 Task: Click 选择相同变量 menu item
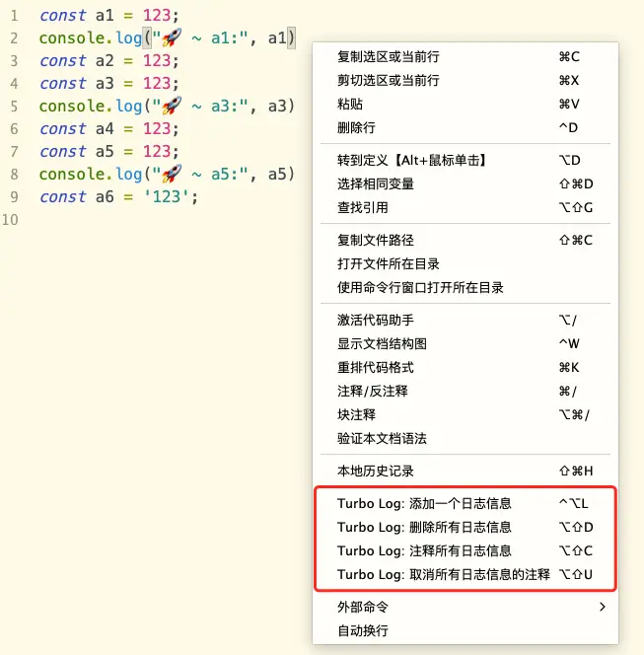coord(465,183)
